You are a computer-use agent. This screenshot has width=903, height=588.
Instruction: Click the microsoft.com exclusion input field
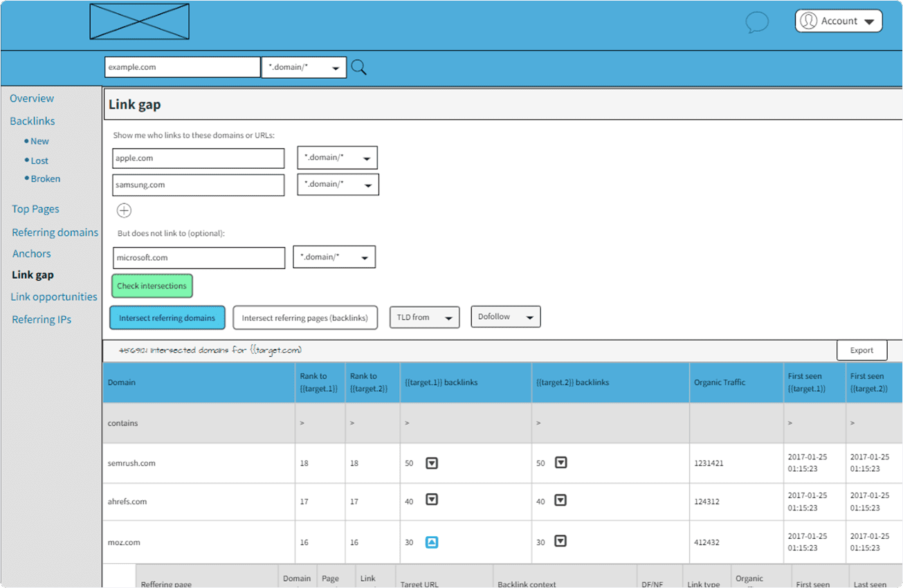[x=199, y=257]
